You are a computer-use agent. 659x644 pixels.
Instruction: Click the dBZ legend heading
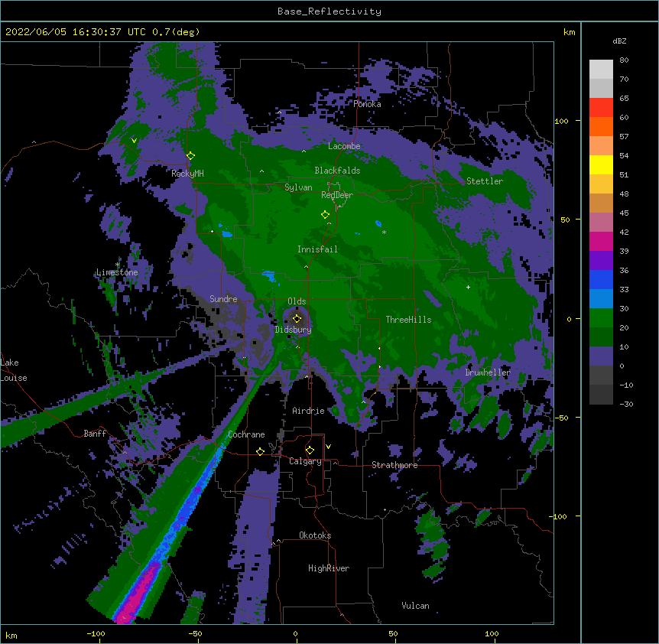click(x=619, y=41)
